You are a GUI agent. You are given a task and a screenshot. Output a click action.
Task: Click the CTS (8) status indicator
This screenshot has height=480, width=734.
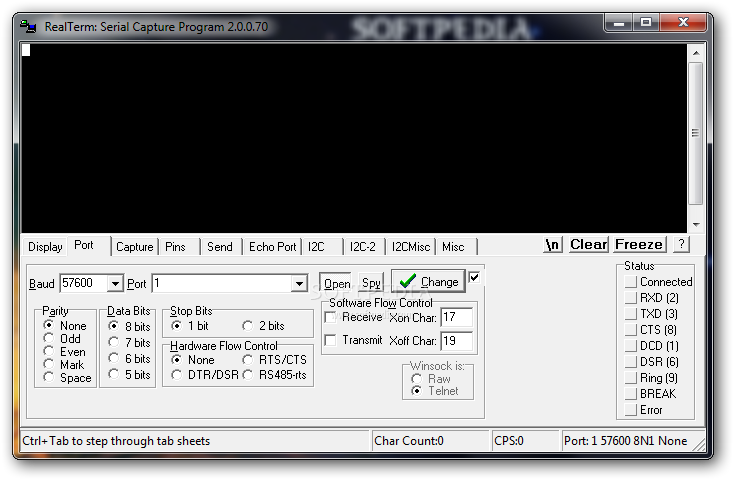tap(631, 330)
